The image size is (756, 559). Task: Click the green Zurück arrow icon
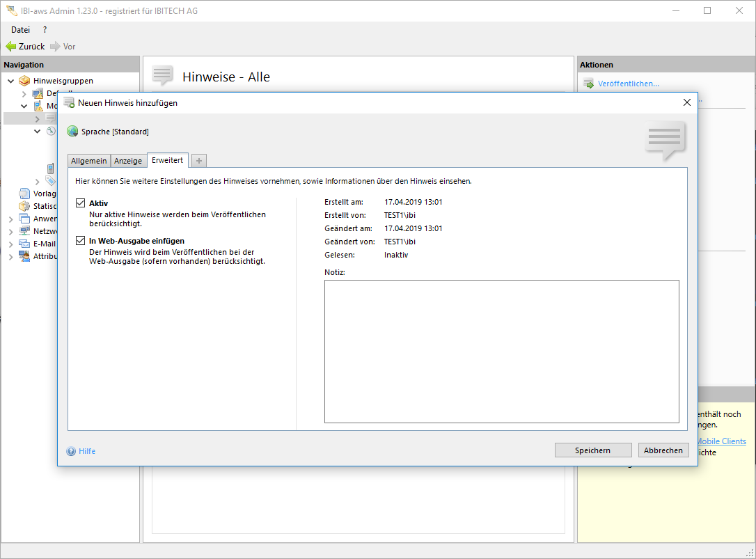click(10, 47)
